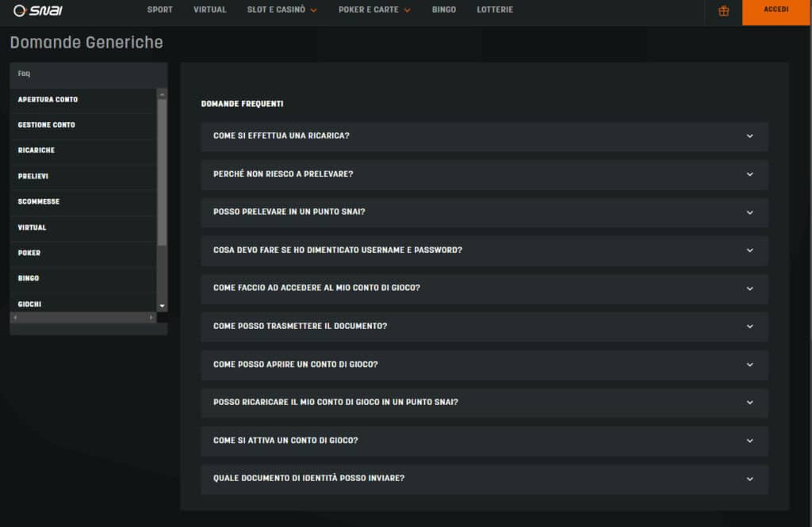Expand 'Come posso trasmettere il documento?' chevron
The image size is (812, 527).
749,327
